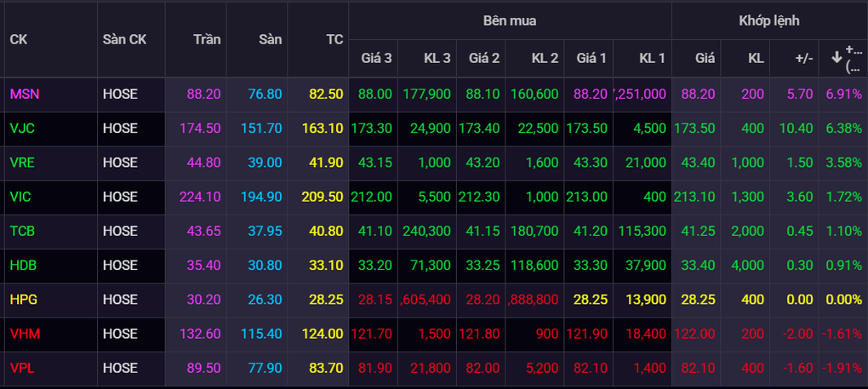Screen dimensions: 868x389
Task: Select the VJC ticker
Action: 22,129
